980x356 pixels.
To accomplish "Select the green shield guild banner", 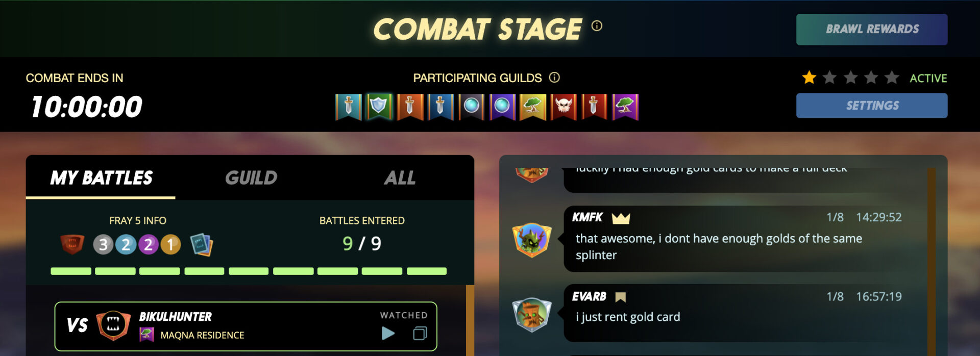I will click(379, 107).
